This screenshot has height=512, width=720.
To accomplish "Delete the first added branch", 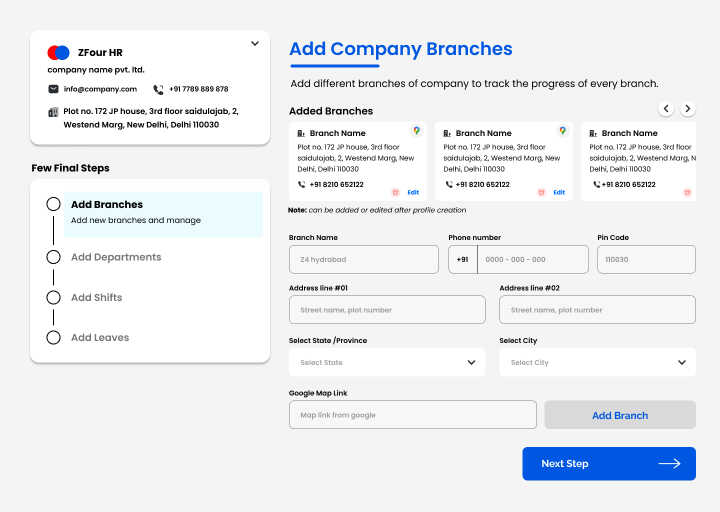I will pyautogui.click(x=395, y=192).
